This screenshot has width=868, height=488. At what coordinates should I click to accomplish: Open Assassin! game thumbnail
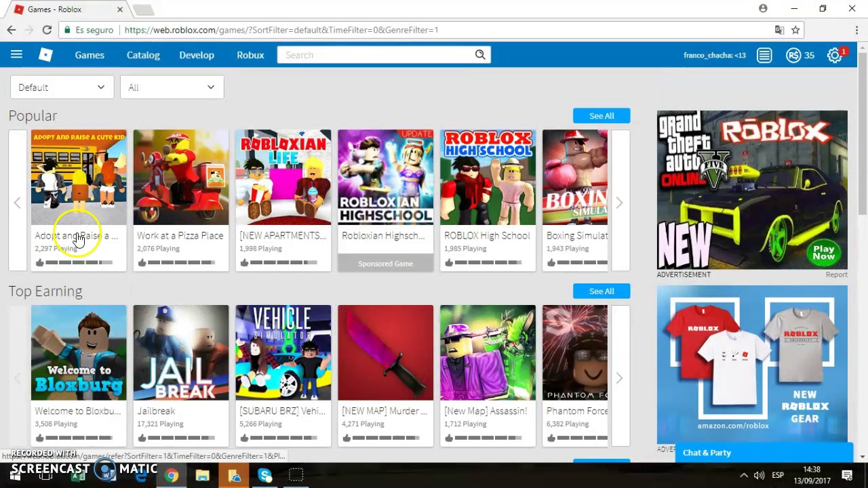coord(488,352)
